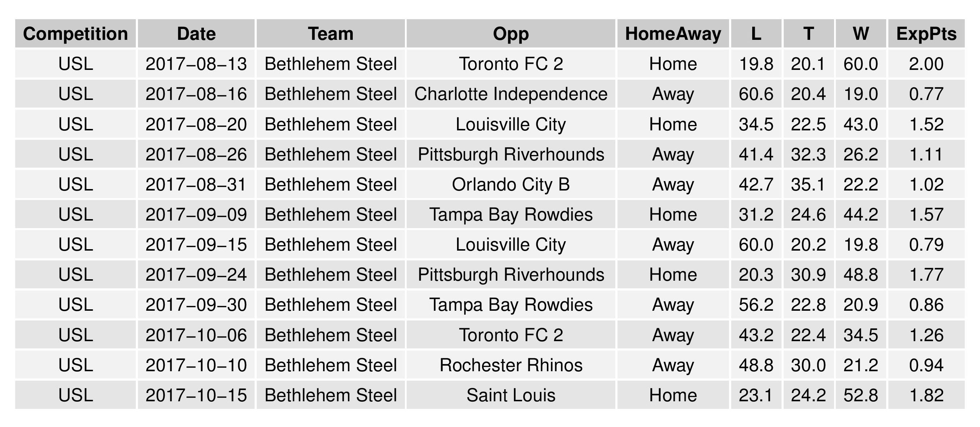Select the HomeAway column header

click(x=673, y=34)
